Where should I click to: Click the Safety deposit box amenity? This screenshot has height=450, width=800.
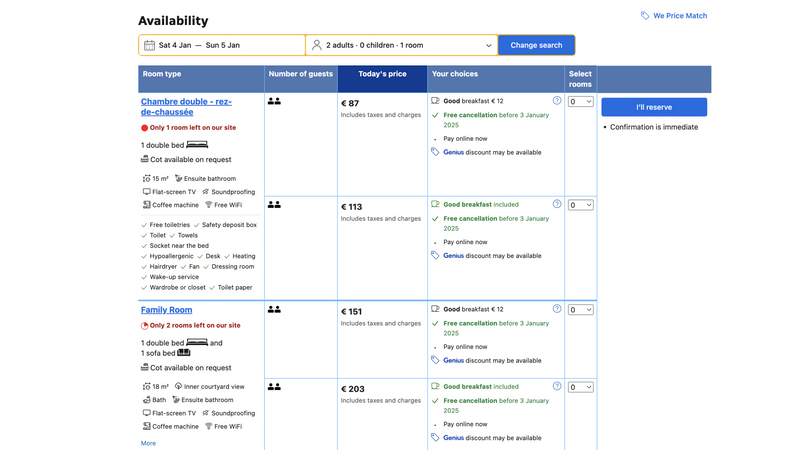click(x=225, y=225)
